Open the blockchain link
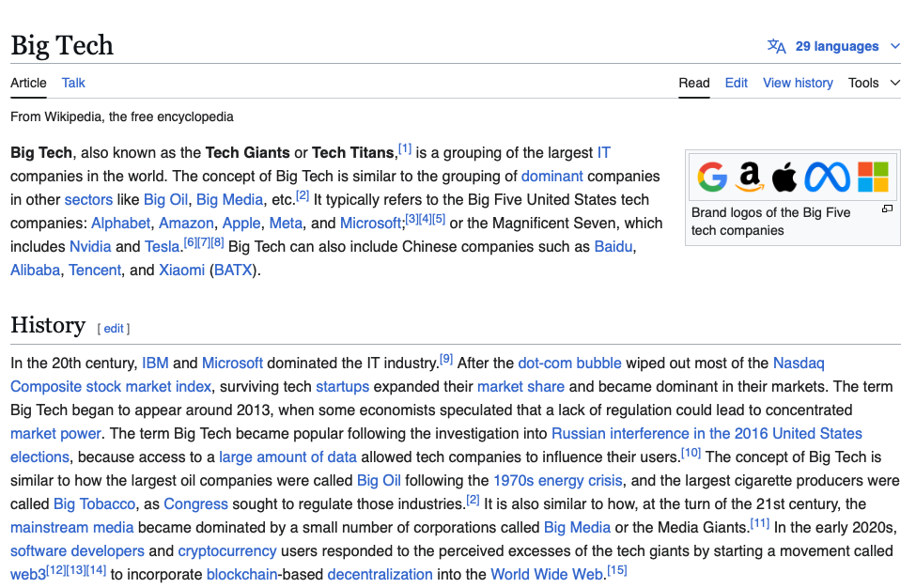Image resolution: width=916 pixels, height=588 pixels. [241, 574]
